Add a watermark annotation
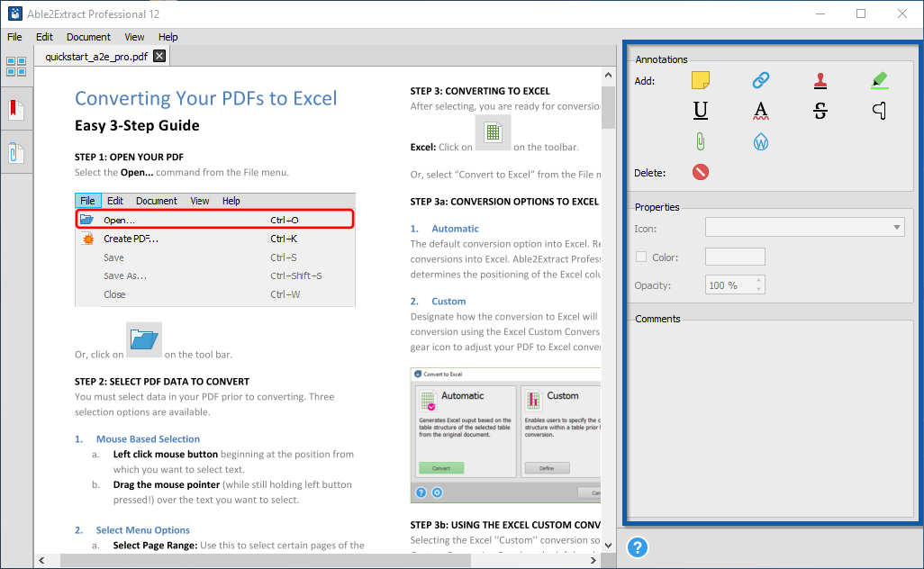The image size is (924, 569). (761, 141)
